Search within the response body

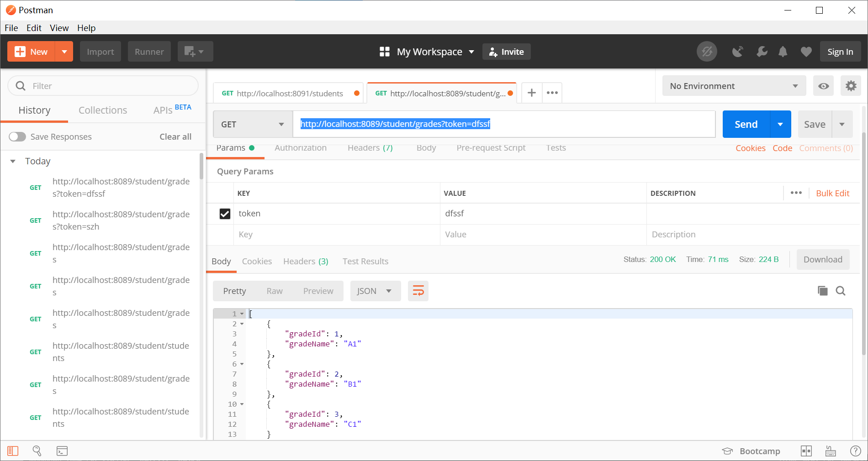coord(841,291)
